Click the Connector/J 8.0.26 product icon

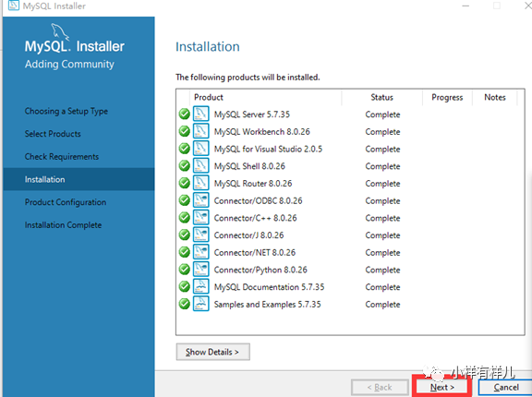coord(200,235)
